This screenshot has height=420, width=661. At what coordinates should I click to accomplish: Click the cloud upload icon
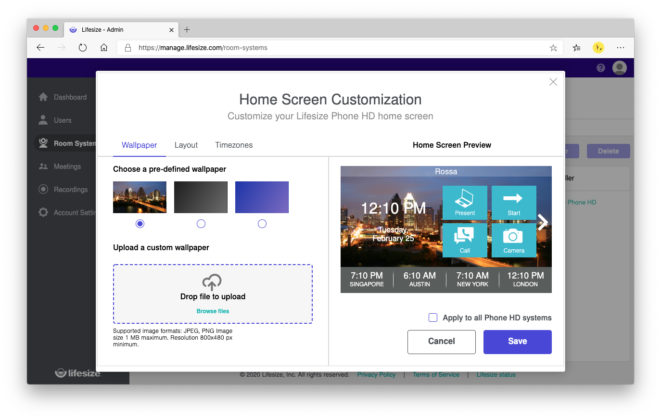tap(212, 282)
